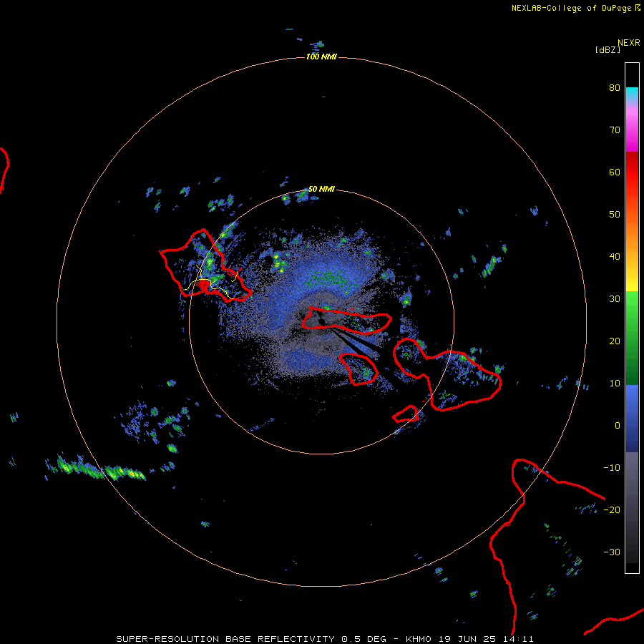Click the 50 NMI range ring label
This screenshot has height=644, width=644.
click(x=321, y=190)
